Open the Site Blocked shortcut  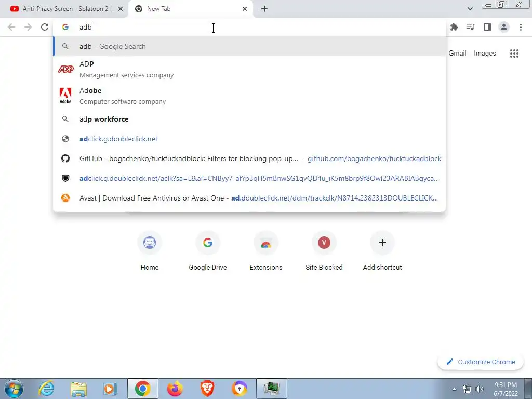tap(324, 251)
